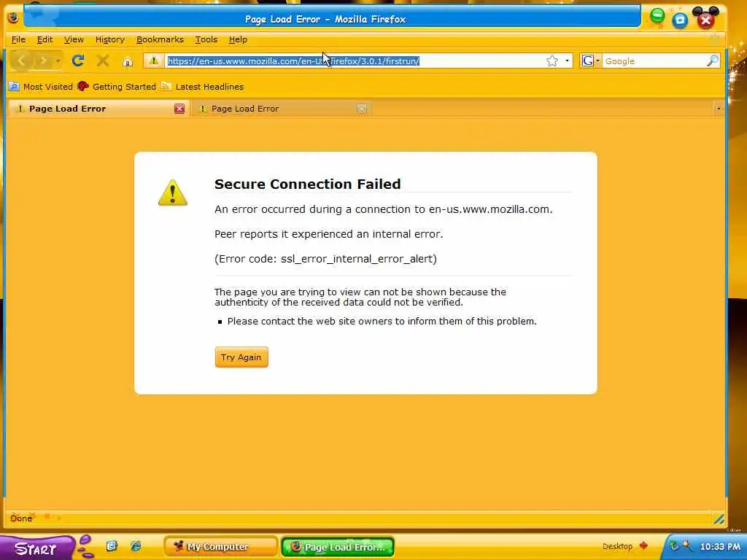This screenshot has height=560, width=747.
Task: Open the Tools menu
Action: [x=206, y=39]
